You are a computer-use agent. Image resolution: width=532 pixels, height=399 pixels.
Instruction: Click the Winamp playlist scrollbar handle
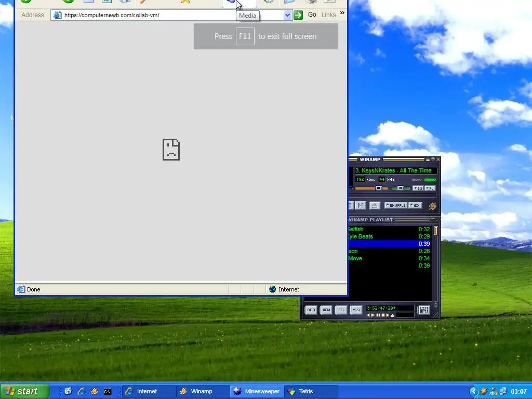click(x=436, y=231)
